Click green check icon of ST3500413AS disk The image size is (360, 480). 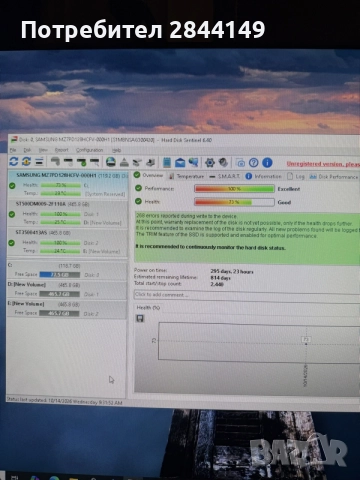coord(12,243)
